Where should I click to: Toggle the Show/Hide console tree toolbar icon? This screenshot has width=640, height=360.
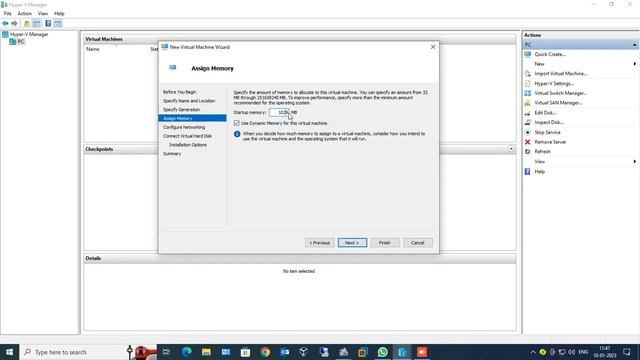37,24
